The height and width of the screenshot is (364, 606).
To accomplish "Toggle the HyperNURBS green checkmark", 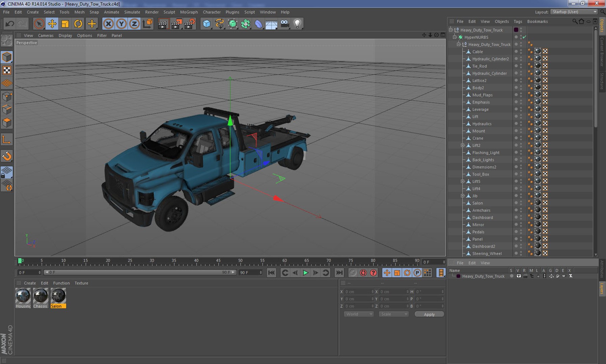I will tap(524, 37).
